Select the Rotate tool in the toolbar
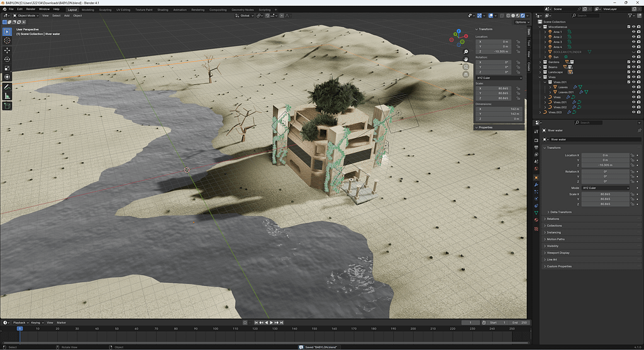Screen dimensions: 644x350 (8, 59)
